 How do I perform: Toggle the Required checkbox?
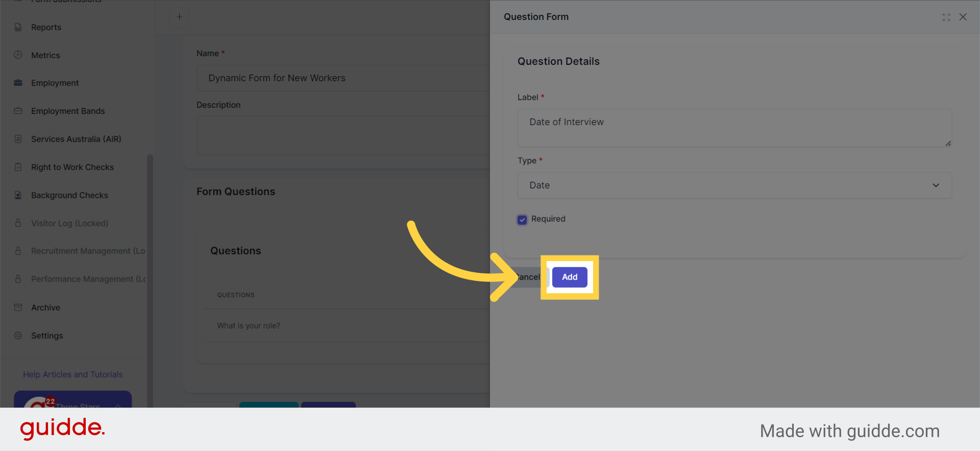[522, 220]
